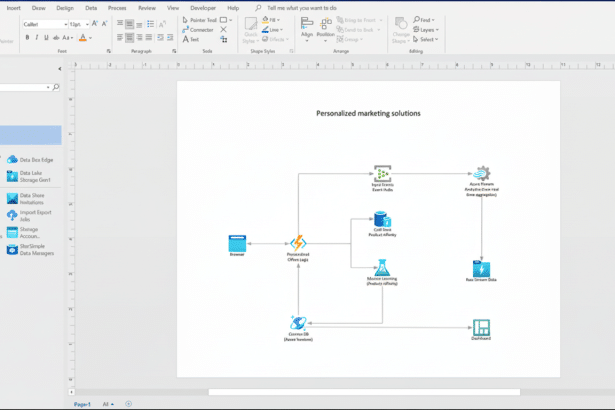Expand the Find dropdown
Image resolution: width=615 pixels, height=410 pixels.
[x=433, y=20]
